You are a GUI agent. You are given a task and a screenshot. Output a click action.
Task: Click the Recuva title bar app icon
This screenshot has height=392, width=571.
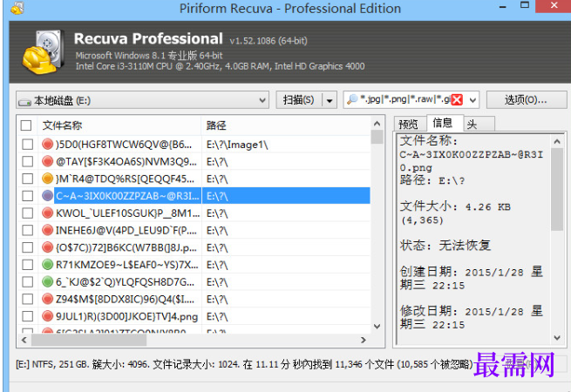(x=17, y=8)
